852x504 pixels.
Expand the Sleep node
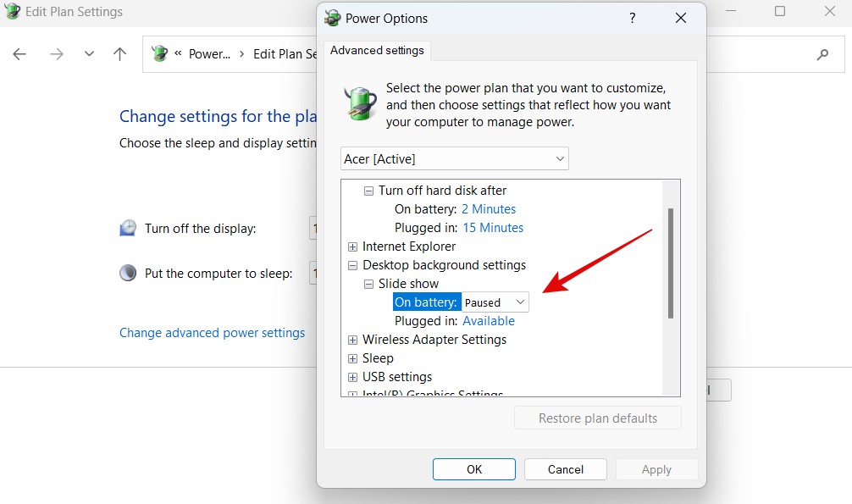pos(352,359)
